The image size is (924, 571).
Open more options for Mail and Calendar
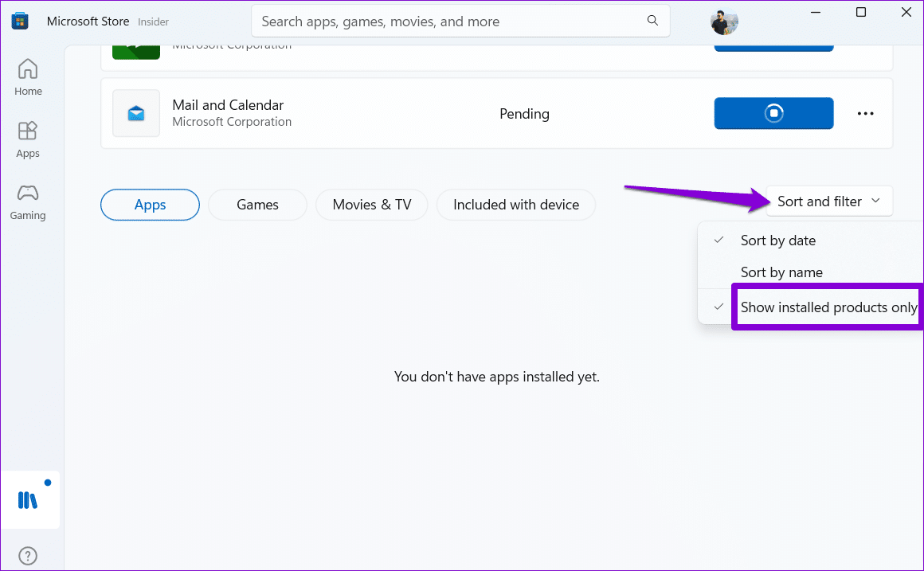coord(865,113)
